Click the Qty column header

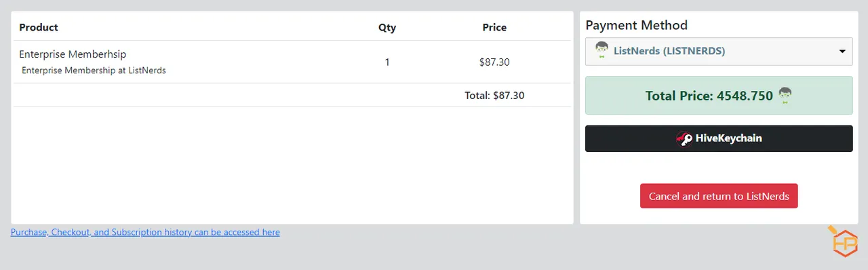pyautogui.click(x=387, y=28)
